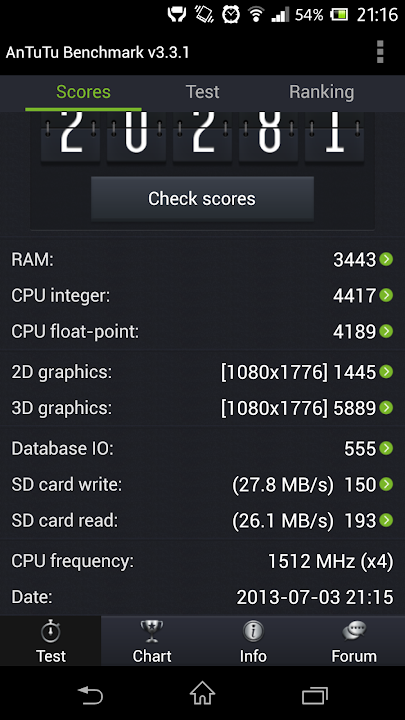The height and width of the screenshot is (720, 405).
Task: Open the recent apps icon
Action: (x=315, y=695)
